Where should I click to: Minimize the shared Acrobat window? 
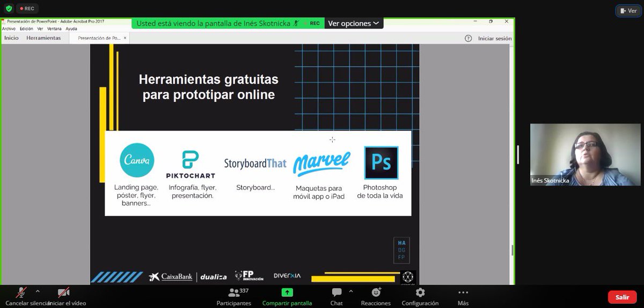point(475,21)
